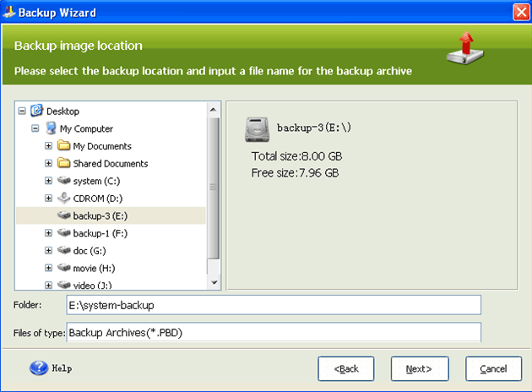Screen dimensions: 532x392
Task: Click the My Documents folder icon
Action: (63, 145)
